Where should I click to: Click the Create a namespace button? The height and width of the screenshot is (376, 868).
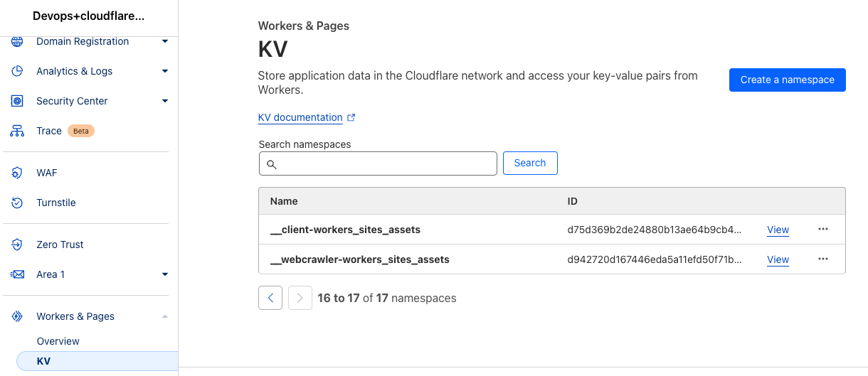pos(787,80)
